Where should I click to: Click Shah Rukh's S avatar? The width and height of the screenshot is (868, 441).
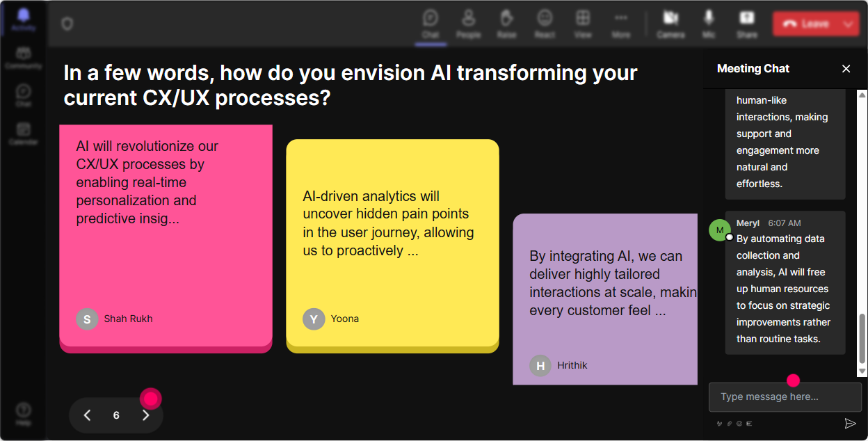tap(87, 319)
